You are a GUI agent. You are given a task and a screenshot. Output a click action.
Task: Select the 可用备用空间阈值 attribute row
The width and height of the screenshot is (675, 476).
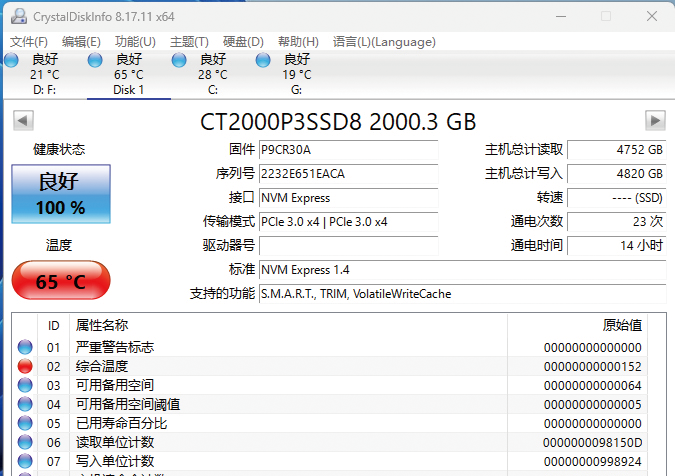pyautogui.click(x=330, y=404)
